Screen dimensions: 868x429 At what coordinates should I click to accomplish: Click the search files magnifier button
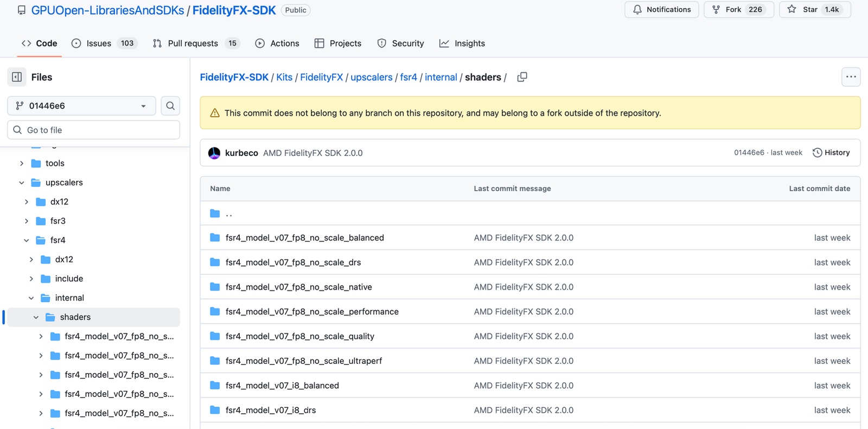(170, 106)
